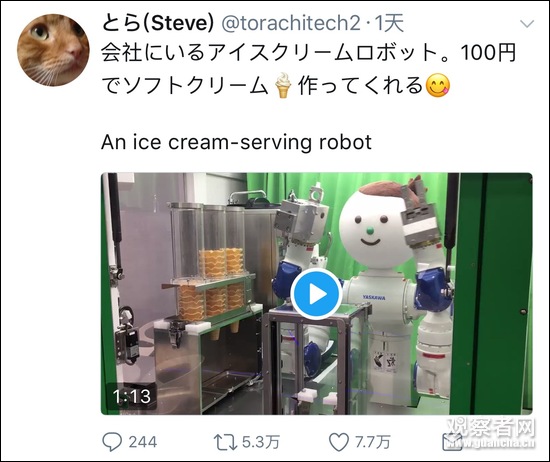Click the soft serve ice cream emoji

(283, 85)
